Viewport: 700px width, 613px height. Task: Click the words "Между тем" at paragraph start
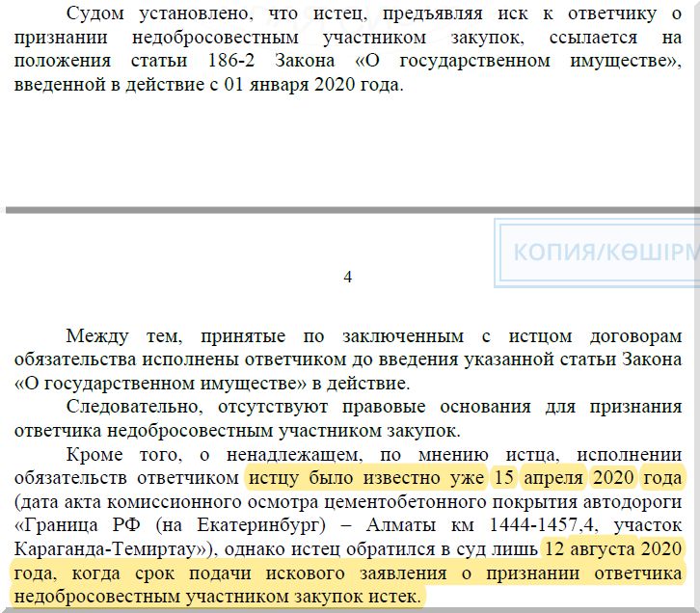(123, 336)
